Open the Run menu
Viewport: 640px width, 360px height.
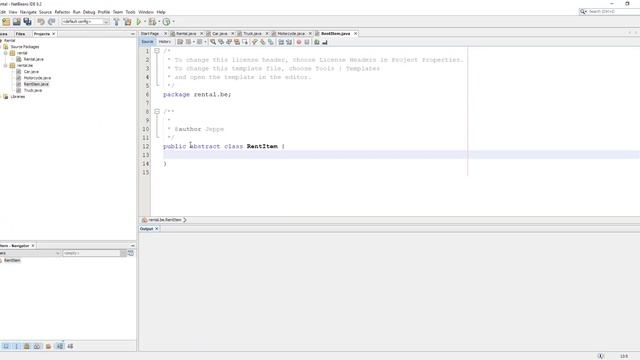pyautogui.click(x=76, y=12)
